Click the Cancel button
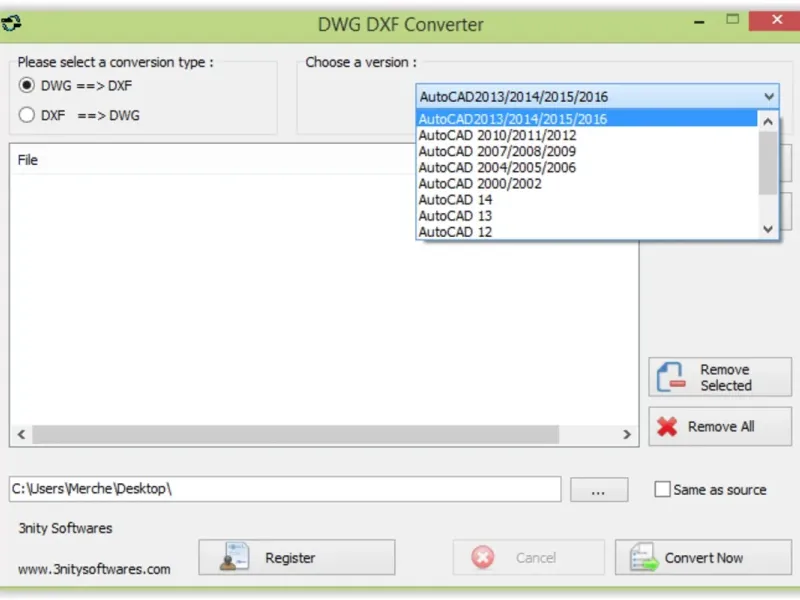The width and height of the screenshot is (800, 600). (x=529, y=557)
